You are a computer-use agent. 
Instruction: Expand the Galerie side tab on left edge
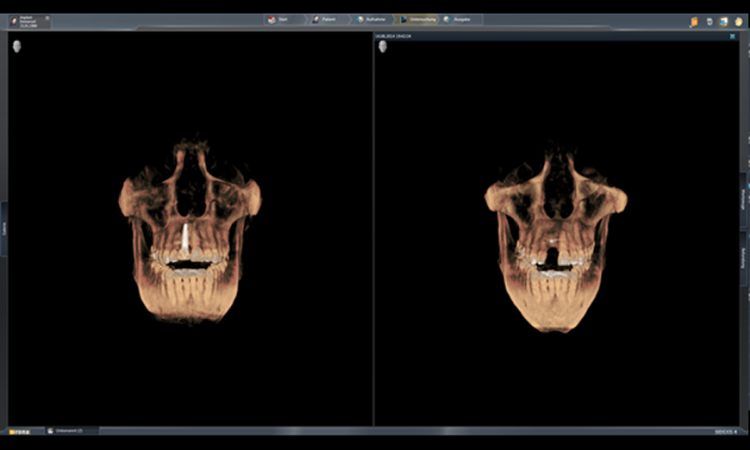(x=4, y=229)
